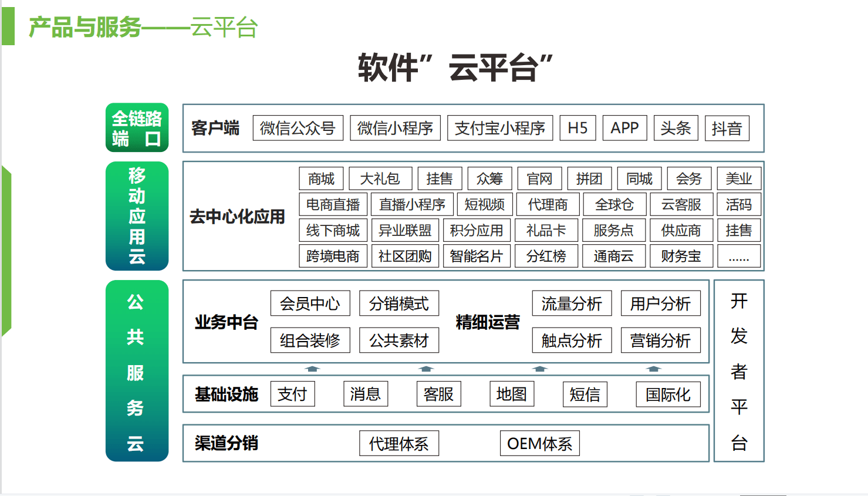
Task: Select the 头条 box
Action: click(x=676, y=128)
